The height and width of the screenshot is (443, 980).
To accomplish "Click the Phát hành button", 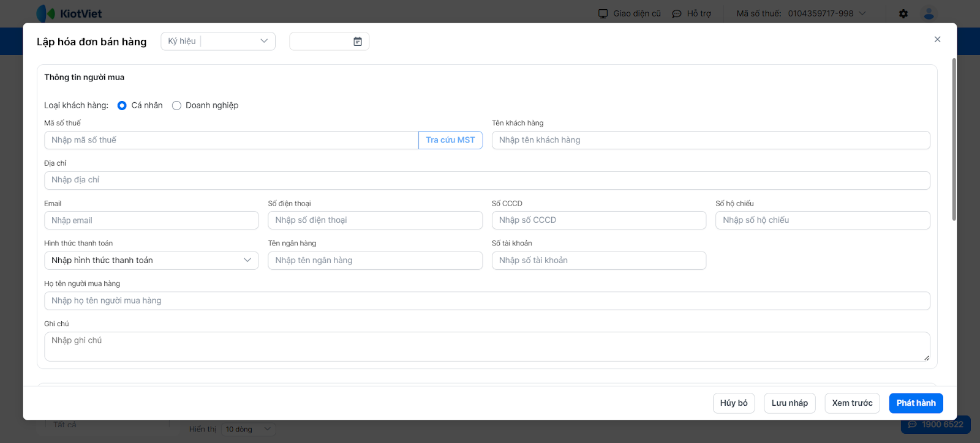I will (x=916, y=403).
